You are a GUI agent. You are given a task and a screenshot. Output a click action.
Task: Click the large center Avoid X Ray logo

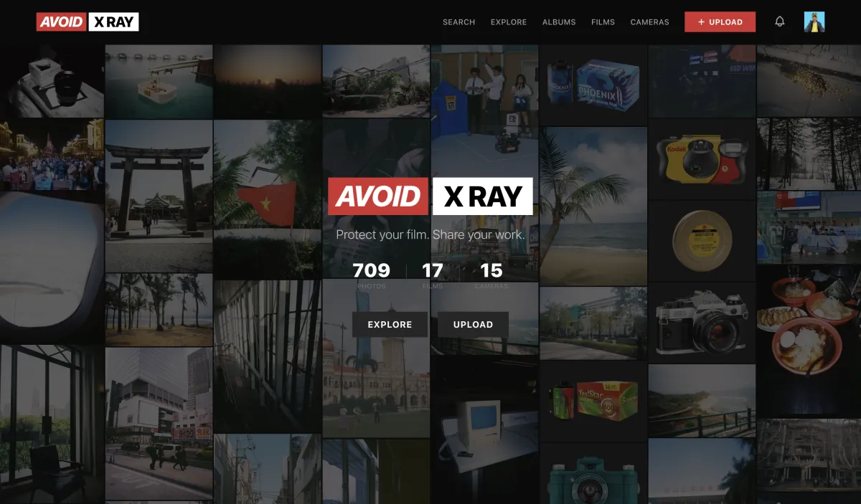click(430, 196)
